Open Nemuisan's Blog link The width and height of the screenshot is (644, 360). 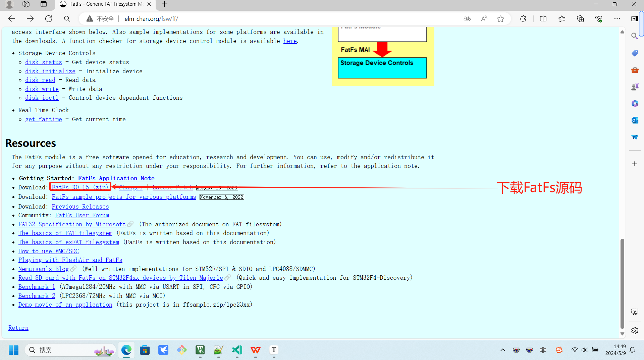(x=44, y=269)
